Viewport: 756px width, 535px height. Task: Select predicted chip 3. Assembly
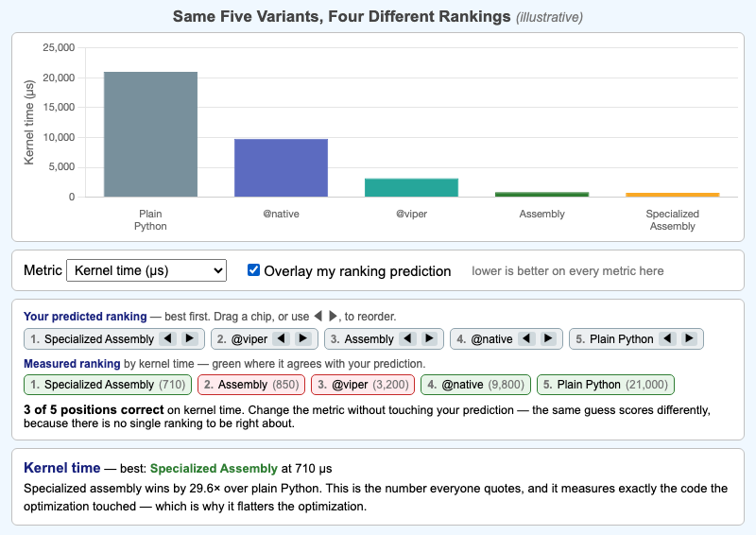[x=385, y=338]
